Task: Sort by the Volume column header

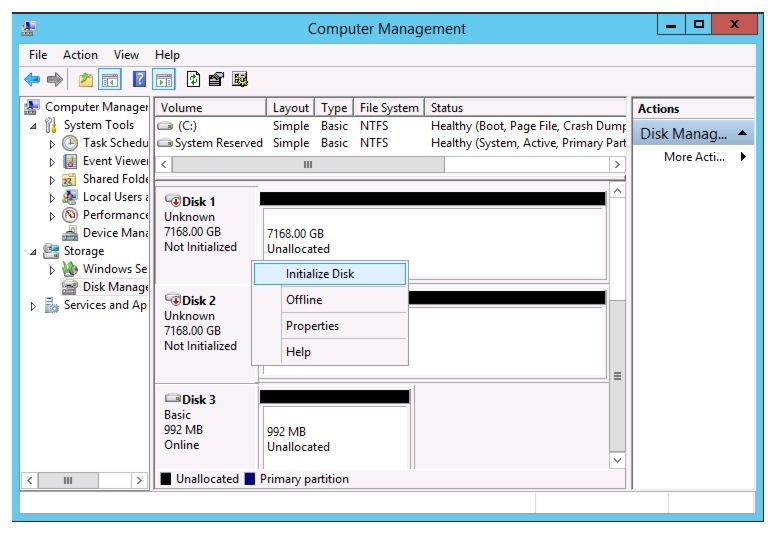Action: click(211, 107)
